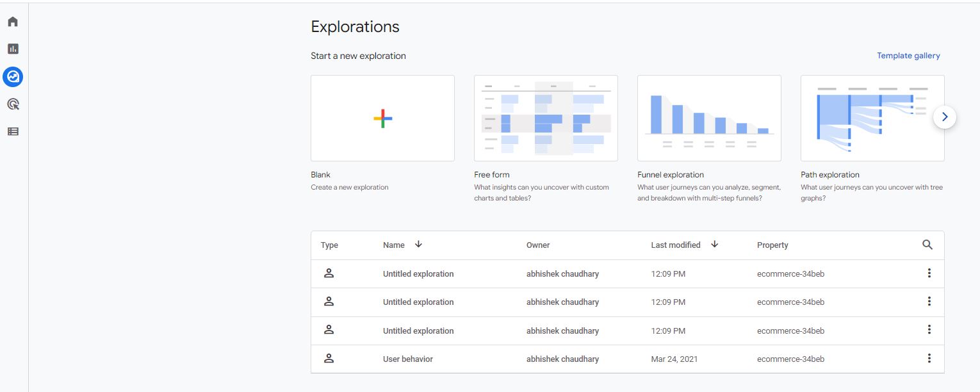Open the User behavior exploration

pos(408,359)
